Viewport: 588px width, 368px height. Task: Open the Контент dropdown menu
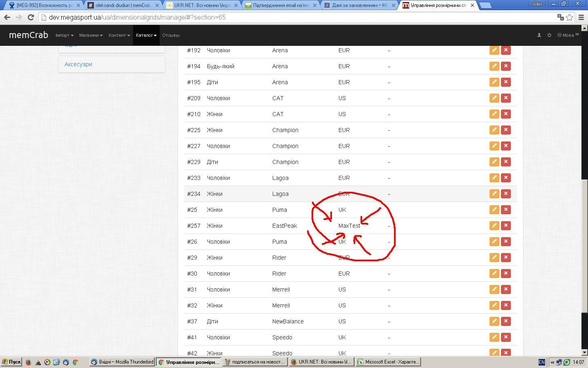tap(119, 35)
